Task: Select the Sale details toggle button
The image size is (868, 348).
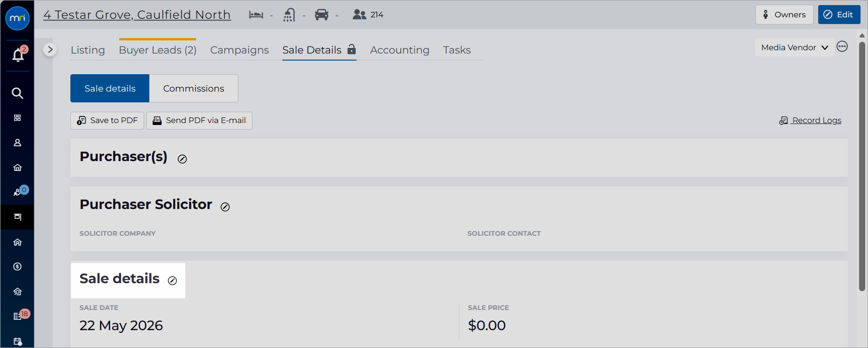Action: coord(110,88)
